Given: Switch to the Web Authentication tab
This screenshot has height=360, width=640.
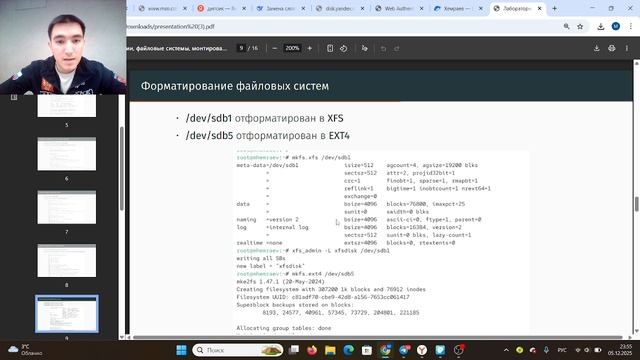Looking at the screenshot, I should tap(398, 8).
